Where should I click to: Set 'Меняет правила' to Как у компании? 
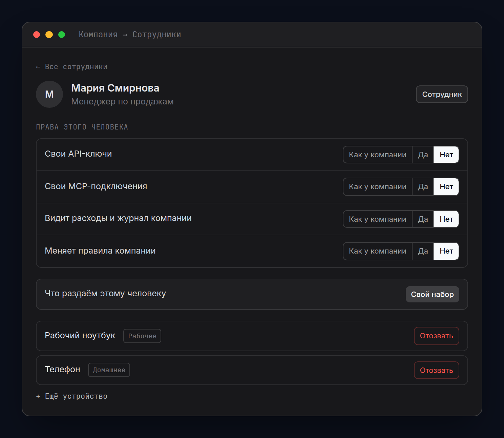[377, 251]
